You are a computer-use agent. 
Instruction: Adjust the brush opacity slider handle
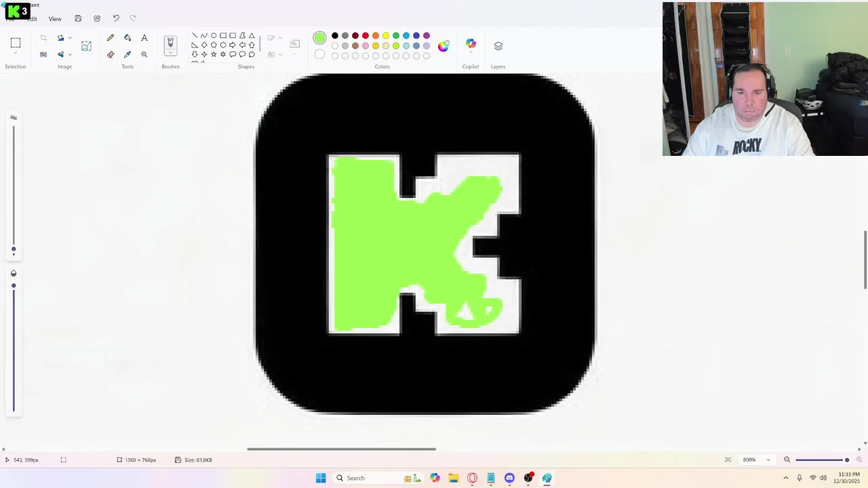point(14,285)
